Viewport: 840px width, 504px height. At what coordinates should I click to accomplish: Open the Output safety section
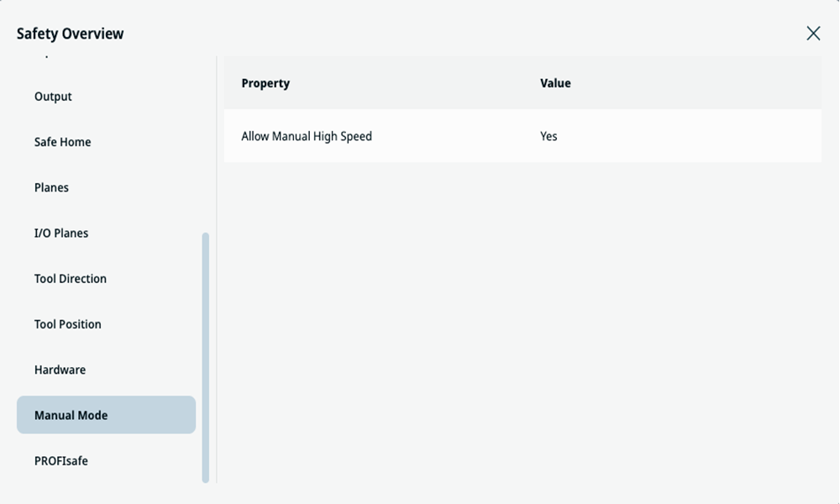pos(53,97)
